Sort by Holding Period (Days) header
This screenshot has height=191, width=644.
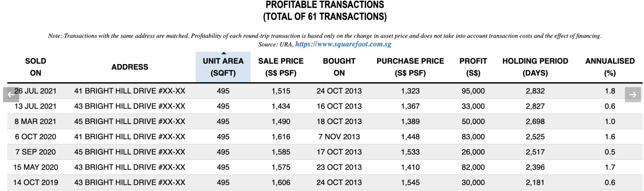(x=535, y=67)
